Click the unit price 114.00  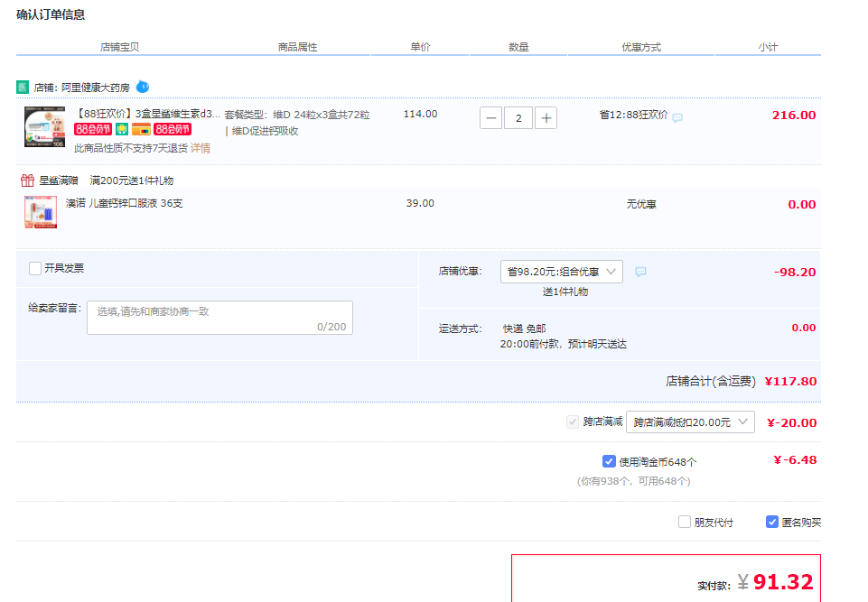420,114
